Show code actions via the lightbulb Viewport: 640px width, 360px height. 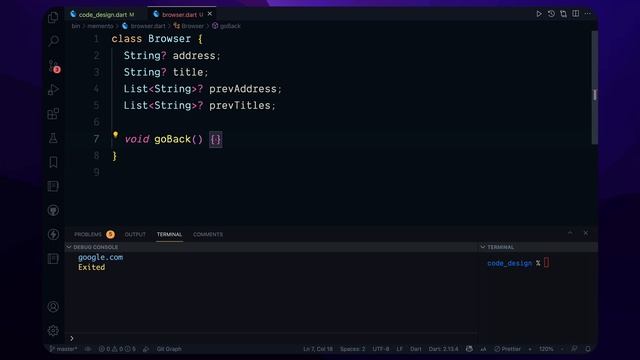(x=116, y=135)
